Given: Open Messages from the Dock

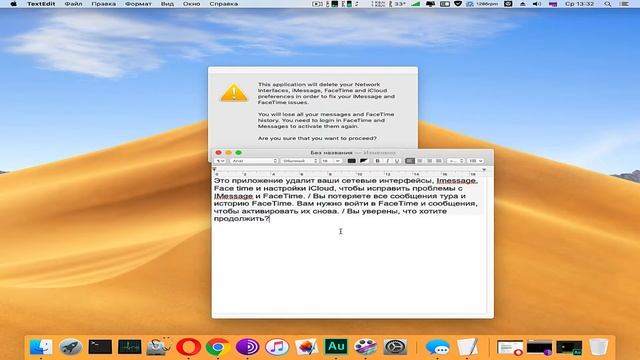Looking at the screenshot, I should [x=438, y=347].
